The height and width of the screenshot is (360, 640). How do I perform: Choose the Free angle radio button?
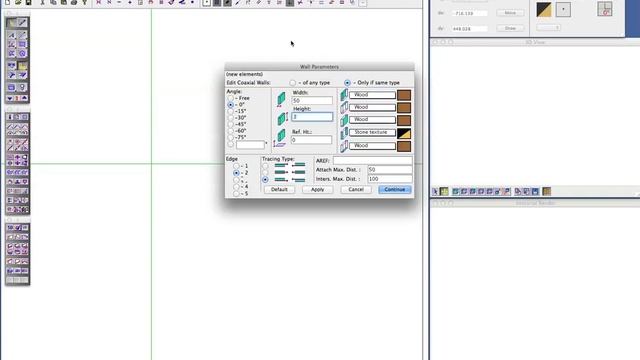click(x=231, y=98)
